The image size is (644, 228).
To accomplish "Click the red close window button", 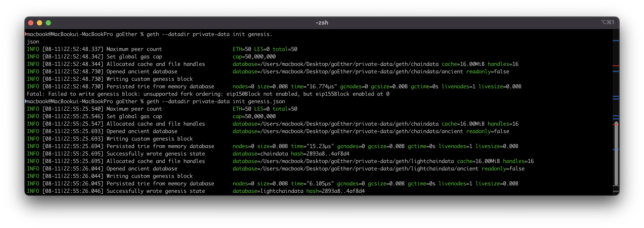I will coord(31,23).
